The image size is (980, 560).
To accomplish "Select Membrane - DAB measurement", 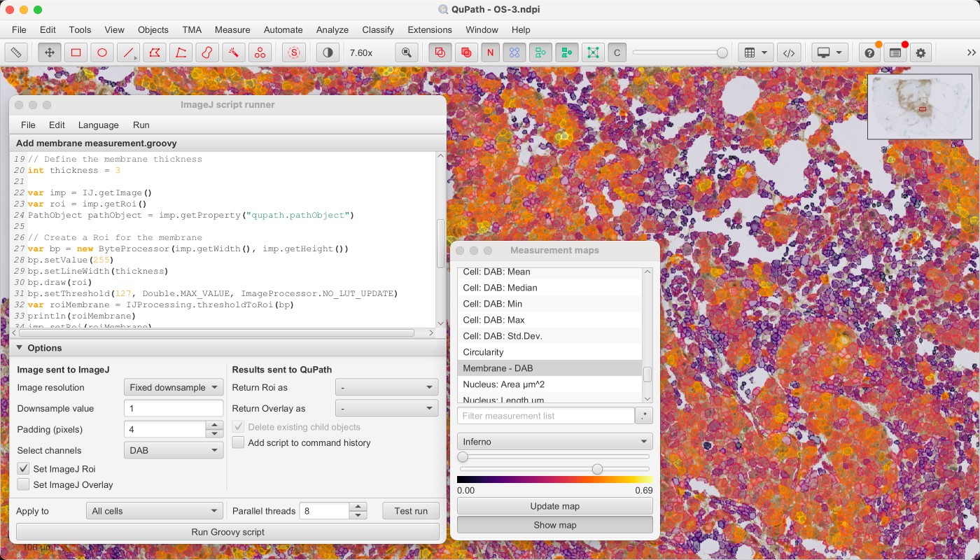I will click(549, 368).
